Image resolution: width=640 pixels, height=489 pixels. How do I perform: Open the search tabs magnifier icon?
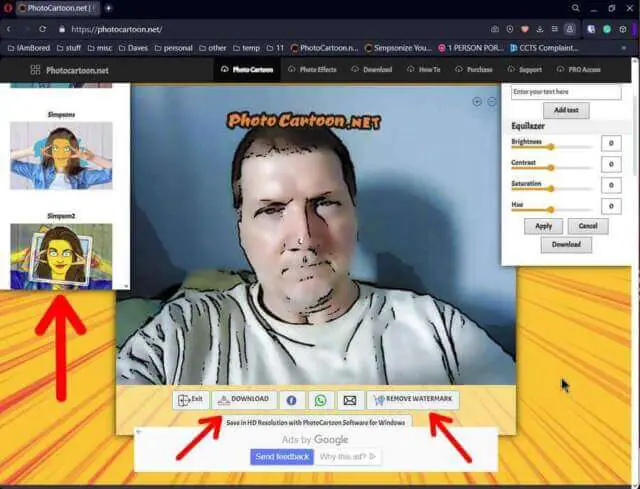pyautogui.click(x=576, y=8)
